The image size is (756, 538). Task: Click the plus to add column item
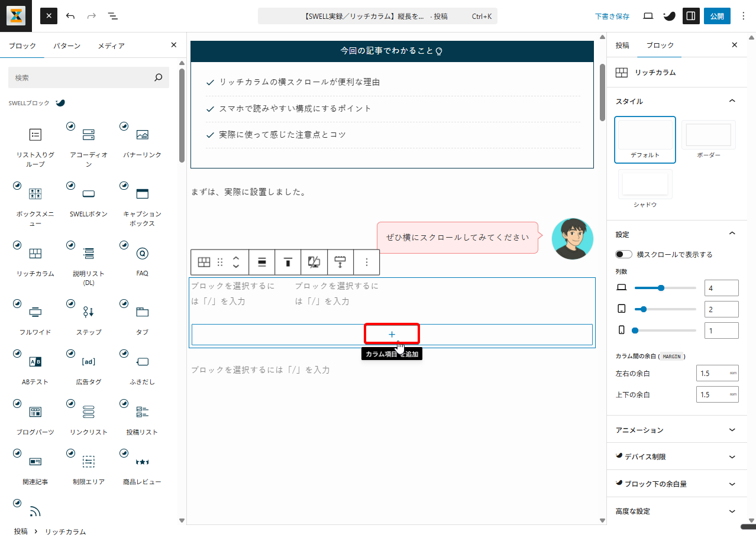click(x=392, y=334)
